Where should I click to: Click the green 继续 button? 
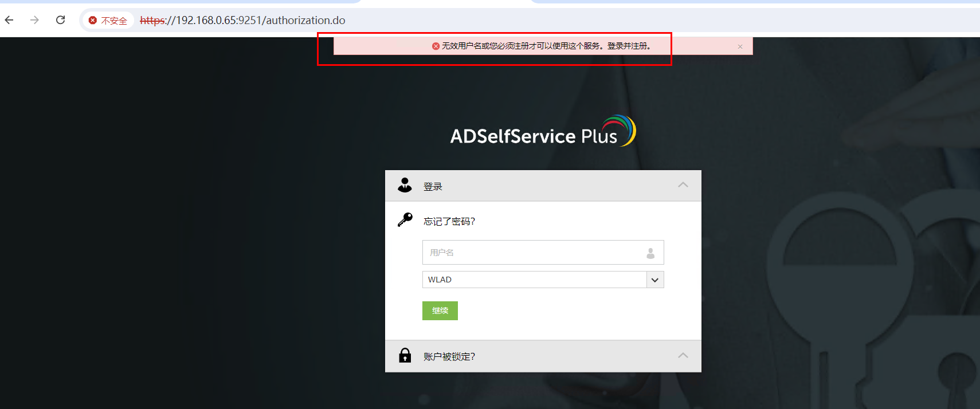440,310
